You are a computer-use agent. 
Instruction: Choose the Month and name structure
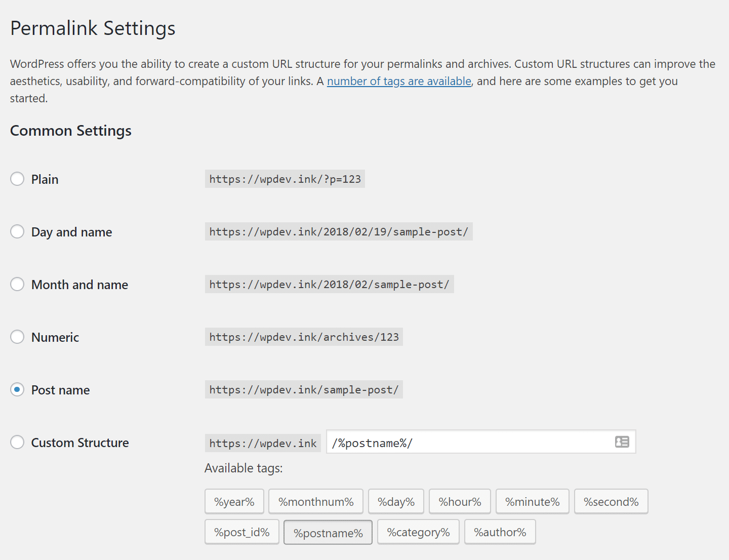point(17,284)
